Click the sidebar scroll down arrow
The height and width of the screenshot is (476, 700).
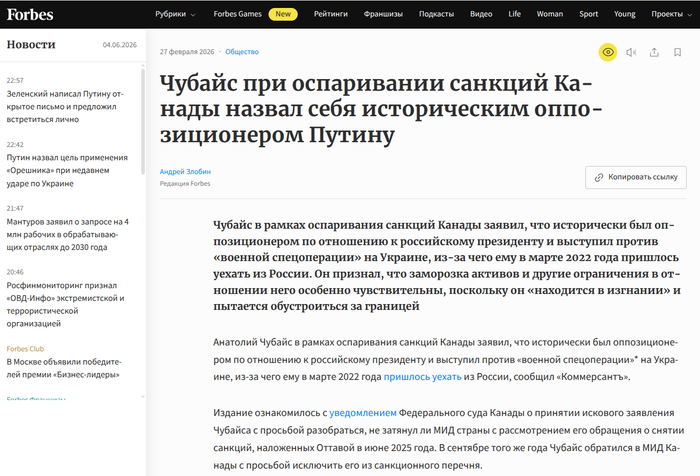pos(143,397)
